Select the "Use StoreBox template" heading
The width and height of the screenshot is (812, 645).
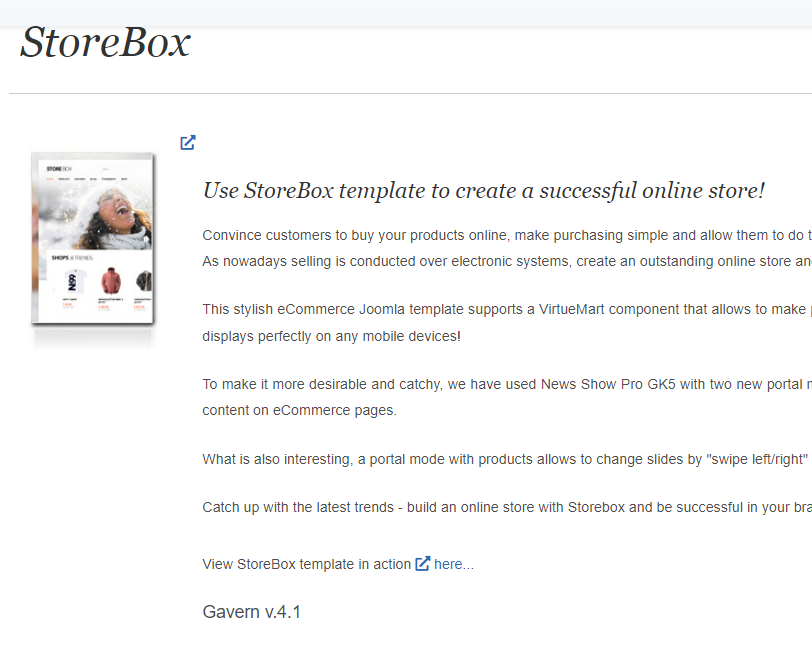(x=484, y=190)
